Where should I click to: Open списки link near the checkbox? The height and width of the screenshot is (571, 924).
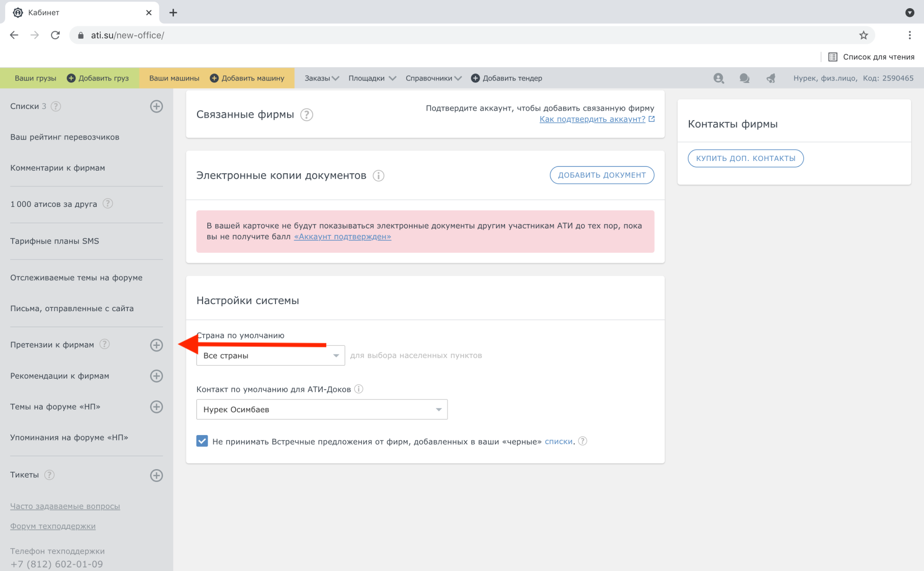tap(558, 442)
